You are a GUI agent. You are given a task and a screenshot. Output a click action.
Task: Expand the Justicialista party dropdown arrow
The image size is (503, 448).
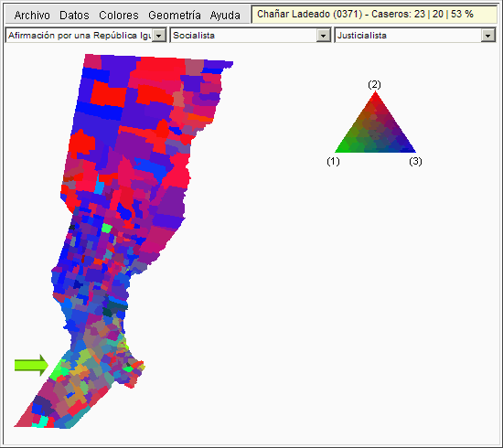coord(488,36)
